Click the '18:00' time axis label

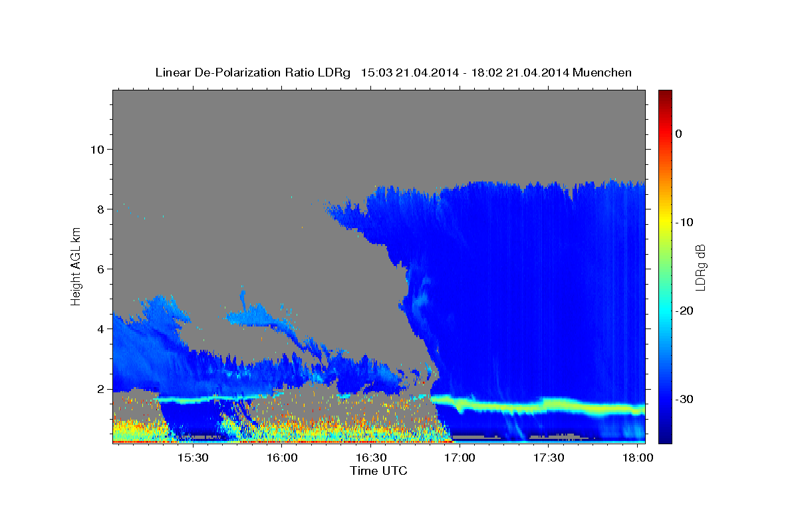(x=638, y=458)
